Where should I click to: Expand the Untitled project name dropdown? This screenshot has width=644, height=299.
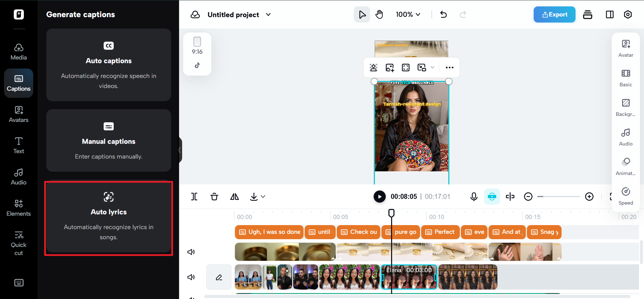(x=268, y=14)
